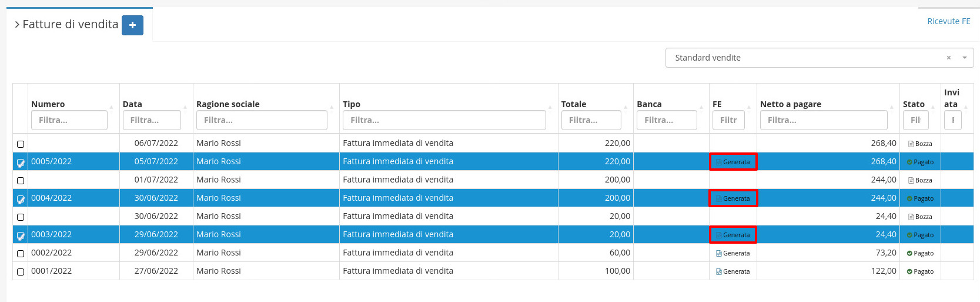This screenshot has width=980, height=302.
Task: Click Bozza icon on 01/07/2022 row
Action: coord(911,180)
